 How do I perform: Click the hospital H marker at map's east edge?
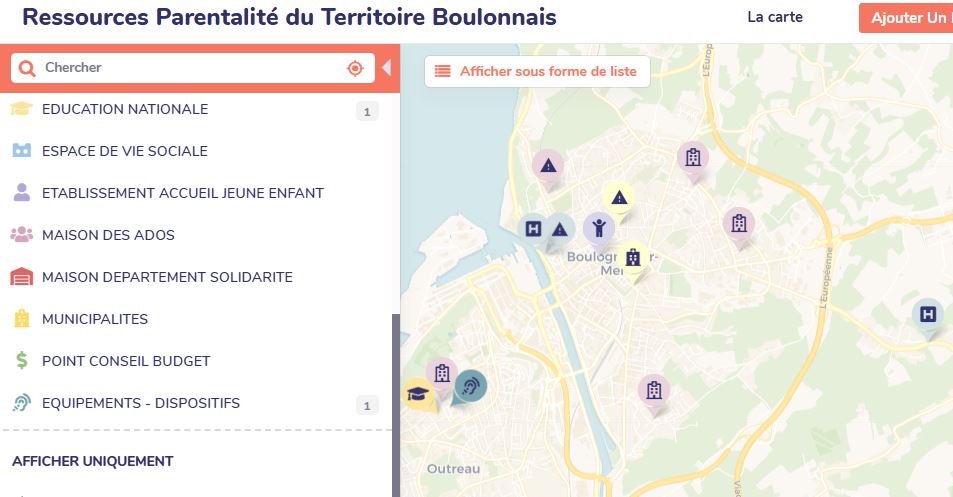click(927, 315)
